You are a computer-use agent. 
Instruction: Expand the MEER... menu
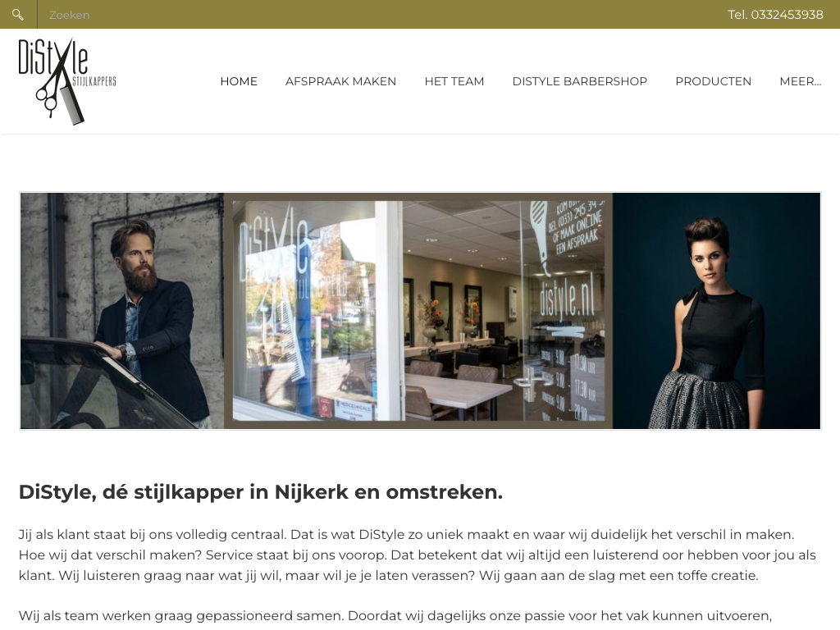pyautogui.click(x=801, y=81)
